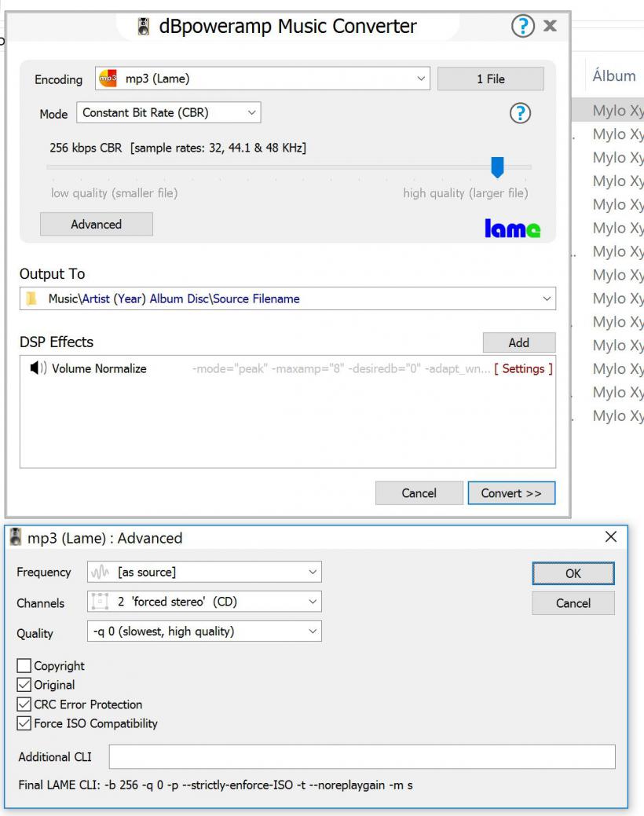Screen dimensions: 644x816
Task: Click the Álbum column header
Action: (613, 75)
